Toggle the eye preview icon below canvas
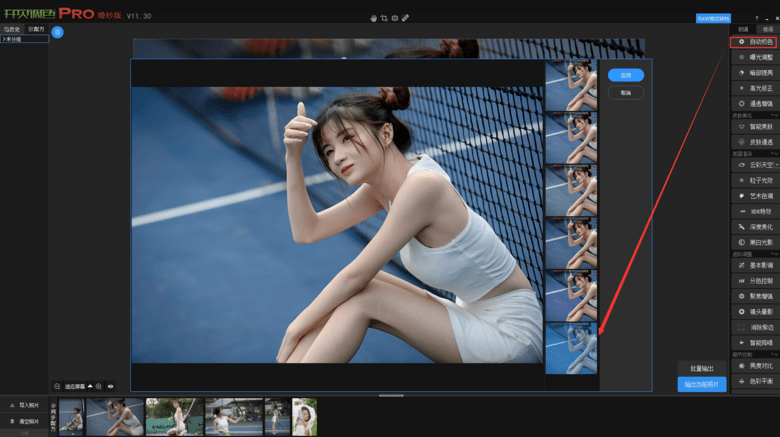This screenshot has width=780, height=437. [x=110, y=386]
